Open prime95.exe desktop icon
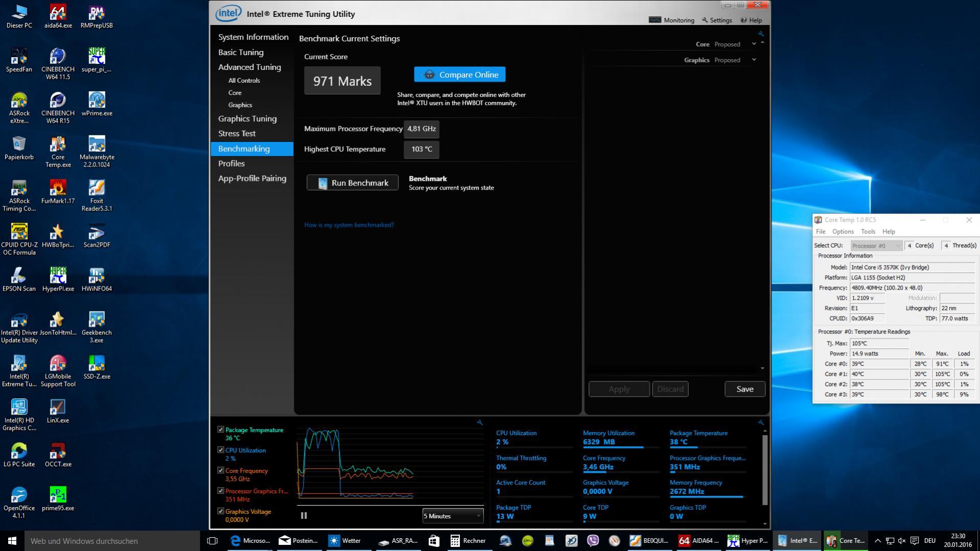 (58, 499)
